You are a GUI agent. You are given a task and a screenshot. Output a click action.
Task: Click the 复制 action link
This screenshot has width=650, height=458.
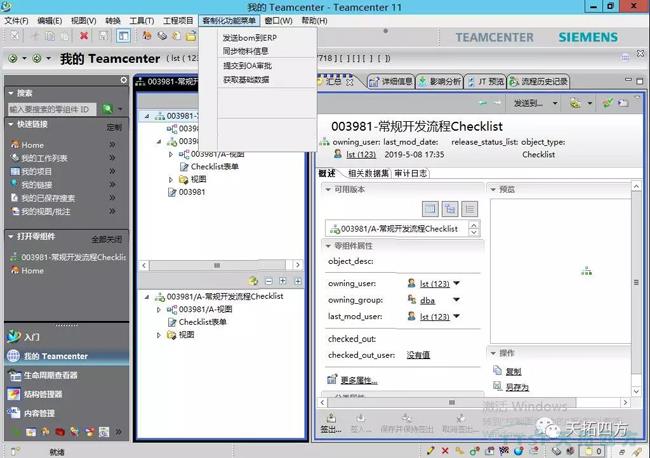click(514, 371)
